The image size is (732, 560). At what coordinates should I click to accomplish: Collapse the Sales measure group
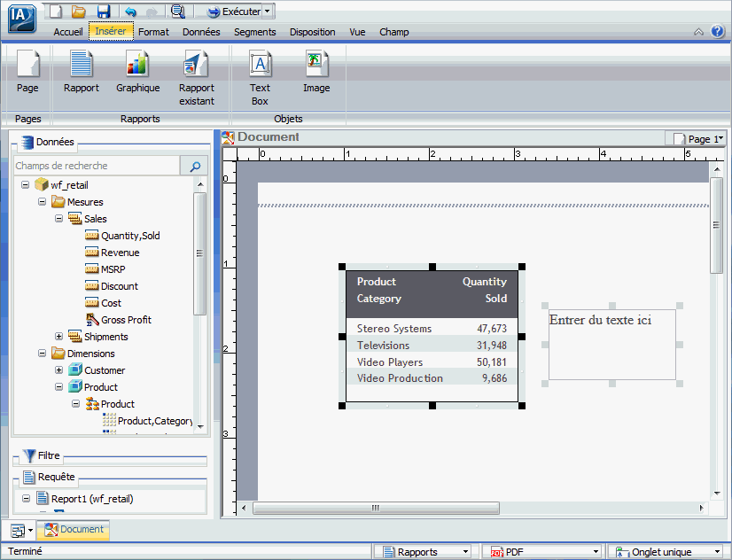[58, 218]
